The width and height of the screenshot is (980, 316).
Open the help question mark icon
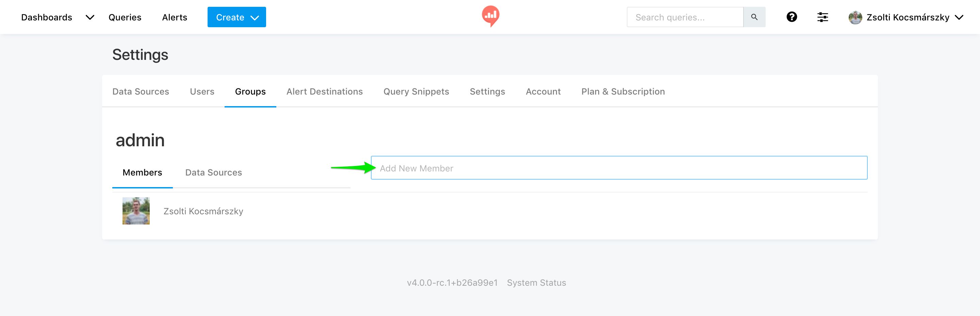coord(791,17)
